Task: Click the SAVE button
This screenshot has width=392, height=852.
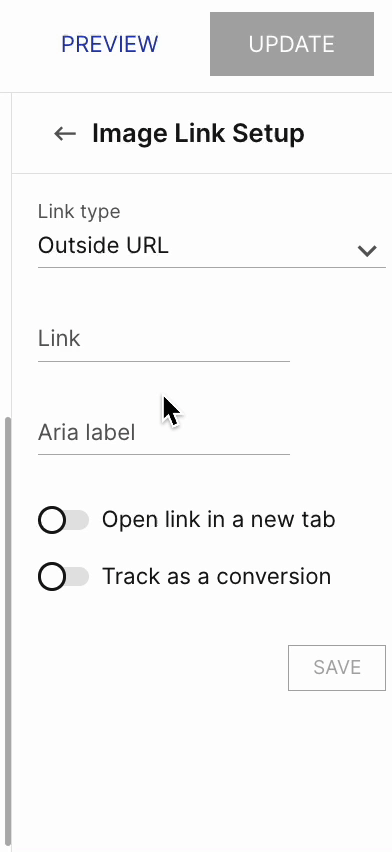Action: 337,667
